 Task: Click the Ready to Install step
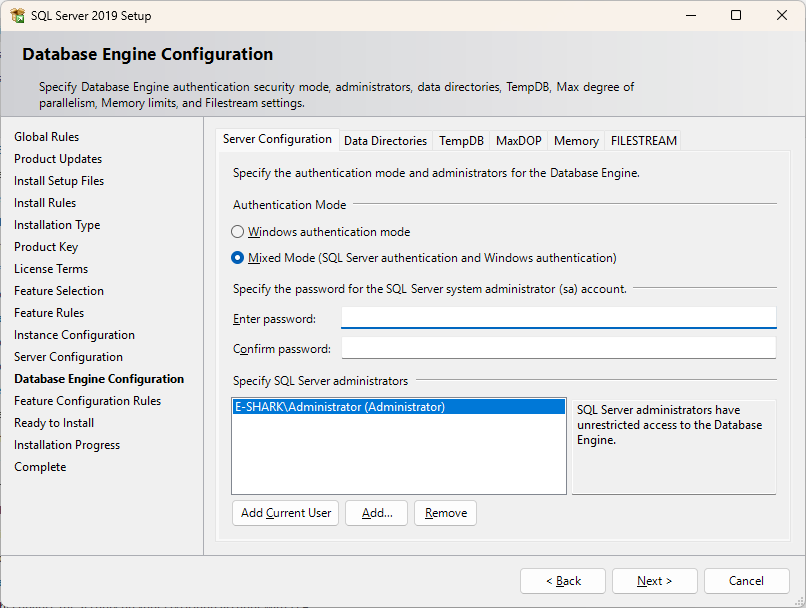54,423
